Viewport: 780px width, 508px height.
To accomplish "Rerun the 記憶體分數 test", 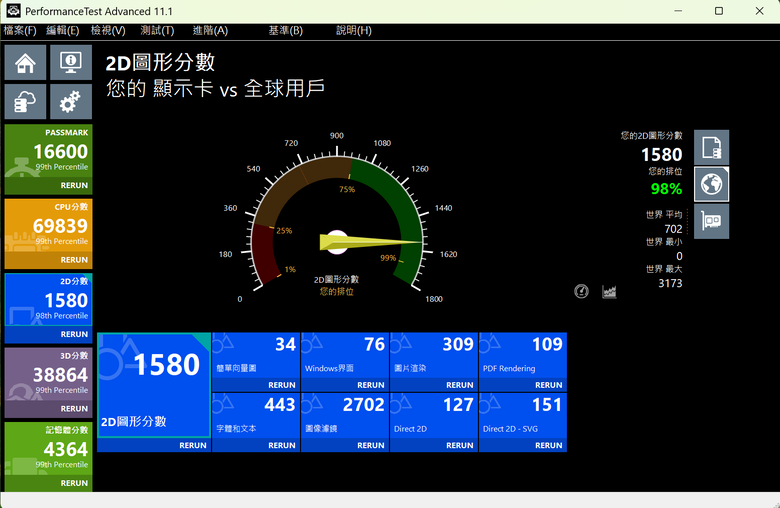I will (x=74, y=483).
